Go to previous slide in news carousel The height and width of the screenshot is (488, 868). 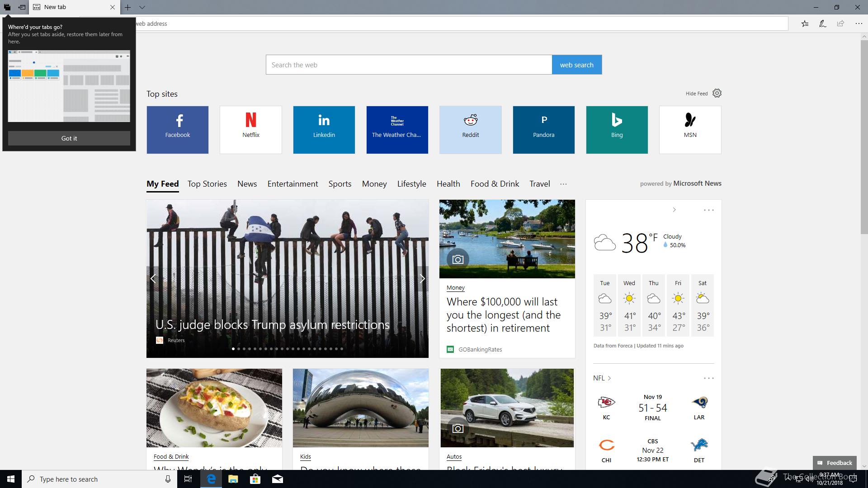153,279
